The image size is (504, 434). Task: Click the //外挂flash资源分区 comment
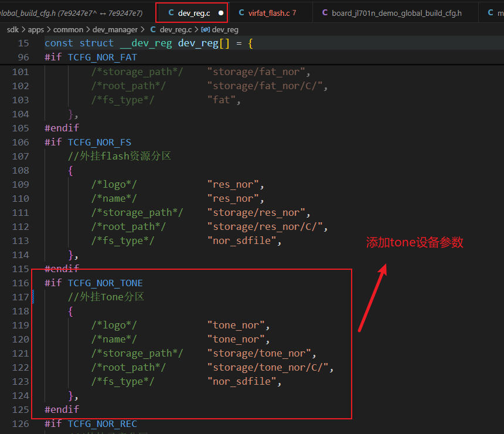click(x=119, y=156)
